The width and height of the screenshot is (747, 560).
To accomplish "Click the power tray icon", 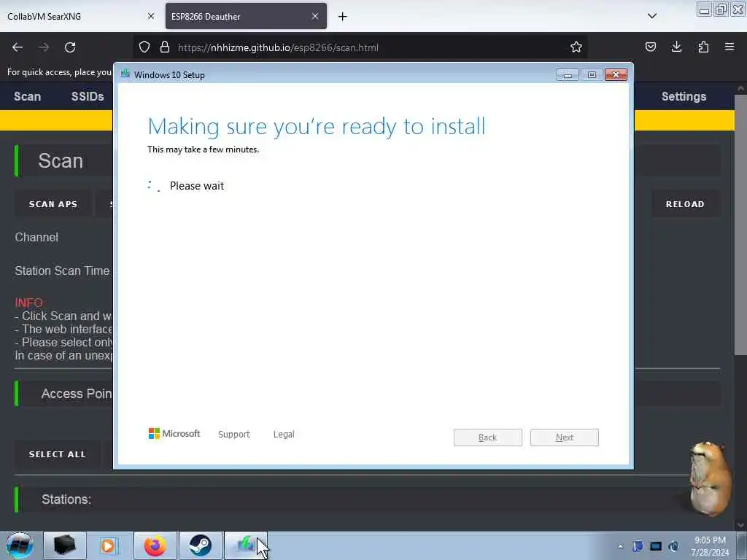I will coord(673,546).
